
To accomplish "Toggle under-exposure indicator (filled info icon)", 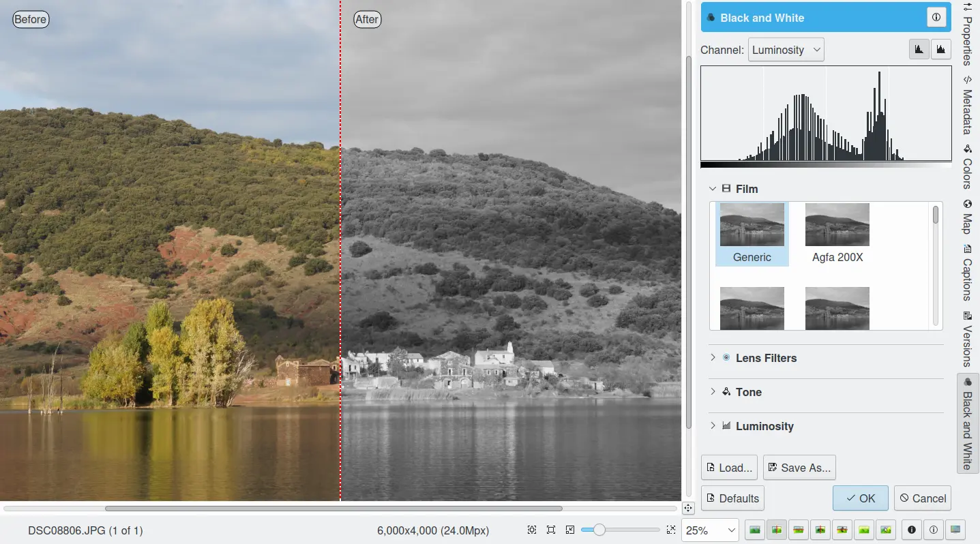I will tap(912, 530).
